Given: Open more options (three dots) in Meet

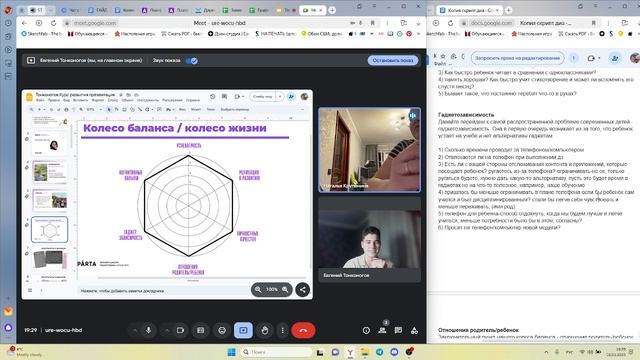Looking at the screenshot, I should point(282,330).
